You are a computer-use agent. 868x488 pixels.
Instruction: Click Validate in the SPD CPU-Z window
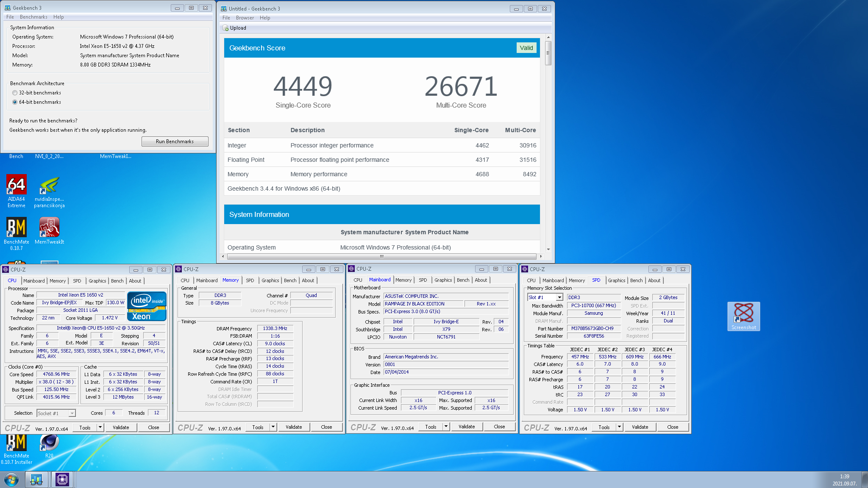[x=640, y=427]
